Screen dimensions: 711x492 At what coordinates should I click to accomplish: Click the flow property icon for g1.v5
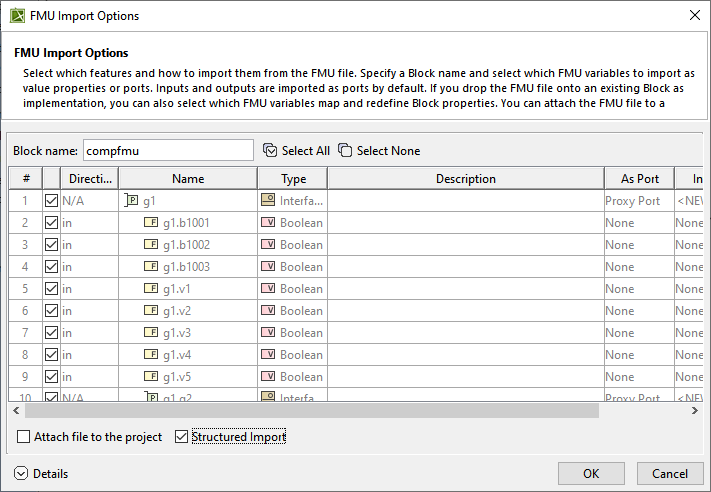152,377
